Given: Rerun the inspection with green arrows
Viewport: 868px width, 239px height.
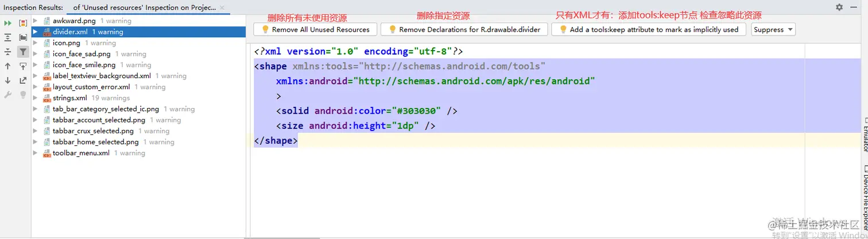Looking at the screenshot, I should [x=8, y=23].
